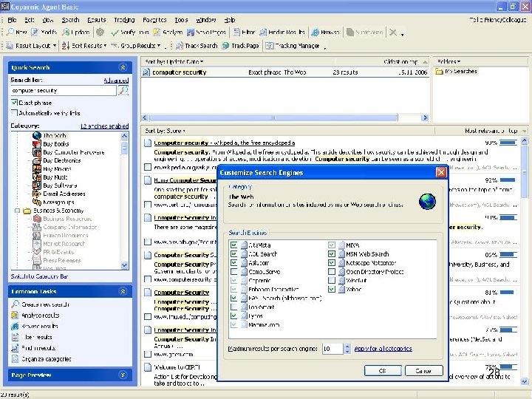Open the Result Layout dropdown

(x=33, y=46)
